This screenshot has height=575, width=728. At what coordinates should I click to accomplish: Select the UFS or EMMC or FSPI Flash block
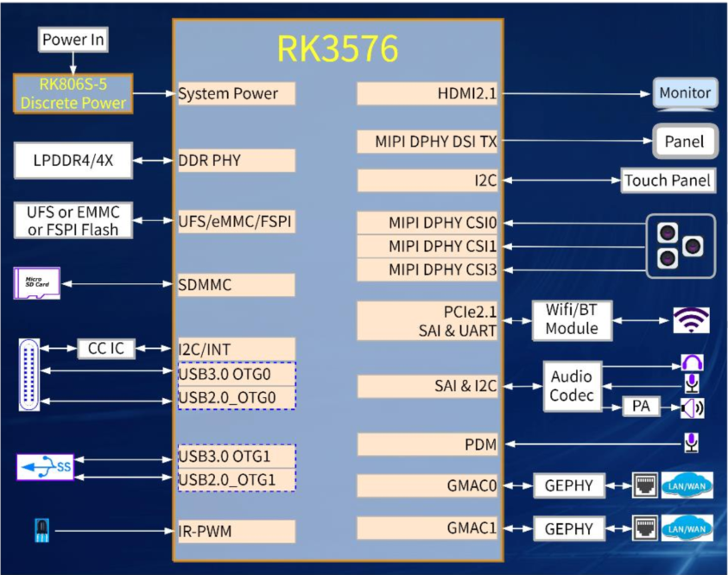coord(73,220)
